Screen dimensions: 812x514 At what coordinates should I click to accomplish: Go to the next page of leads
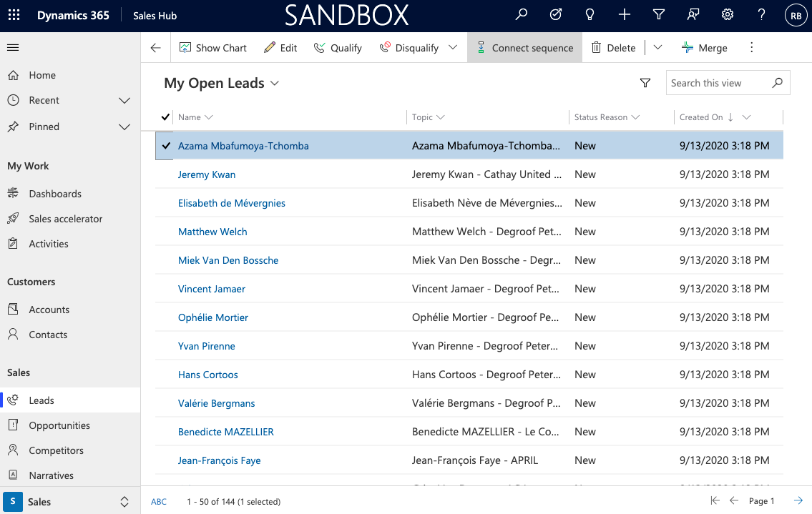tap(798, 500)
